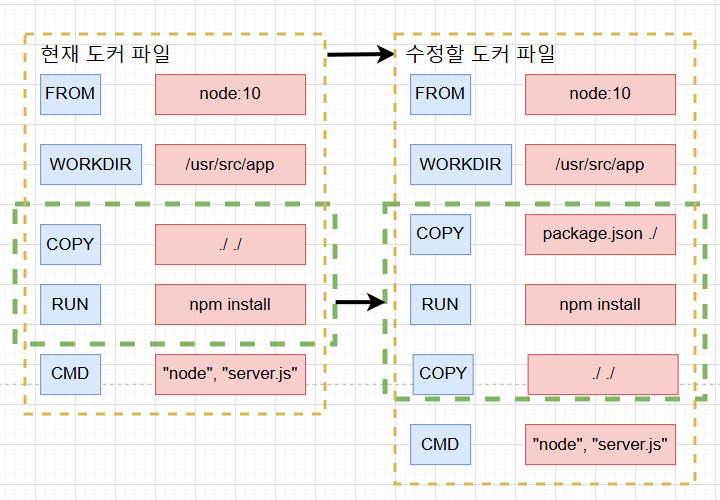Select the ./ ./ box under 수정할 도커 파일
720x500 pixels.
[603, 374]
